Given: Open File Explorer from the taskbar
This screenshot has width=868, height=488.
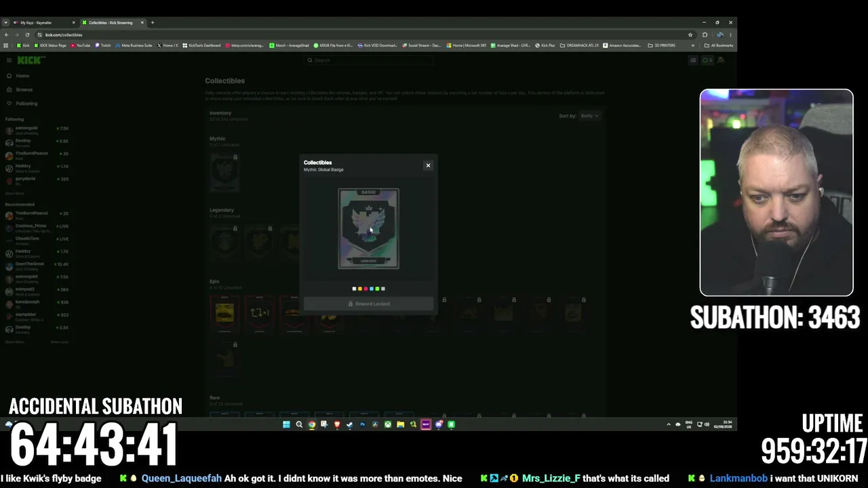Looking at the screenshot, I should pyautogui.click(x=401, y=425).
